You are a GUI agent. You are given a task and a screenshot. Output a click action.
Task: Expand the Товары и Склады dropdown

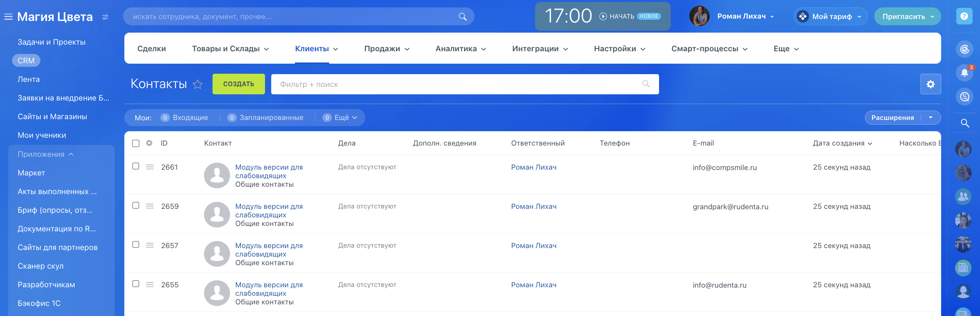coord(230,49)
